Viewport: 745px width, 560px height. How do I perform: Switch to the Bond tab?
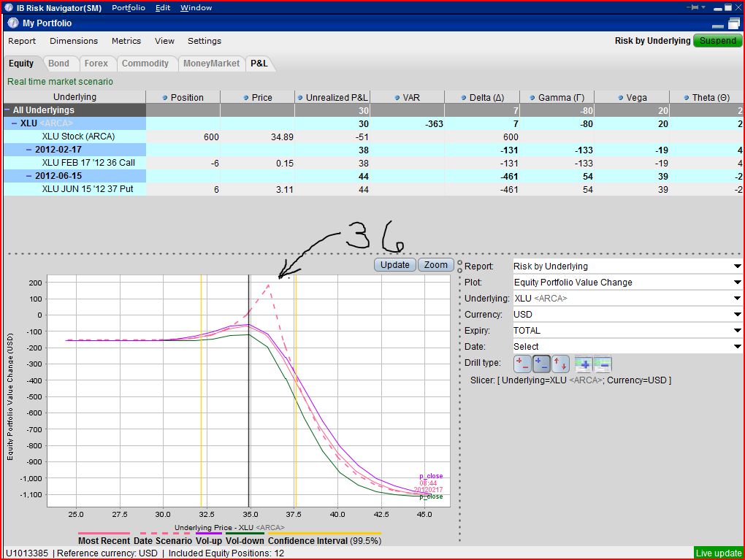click(x=59, y=64)
